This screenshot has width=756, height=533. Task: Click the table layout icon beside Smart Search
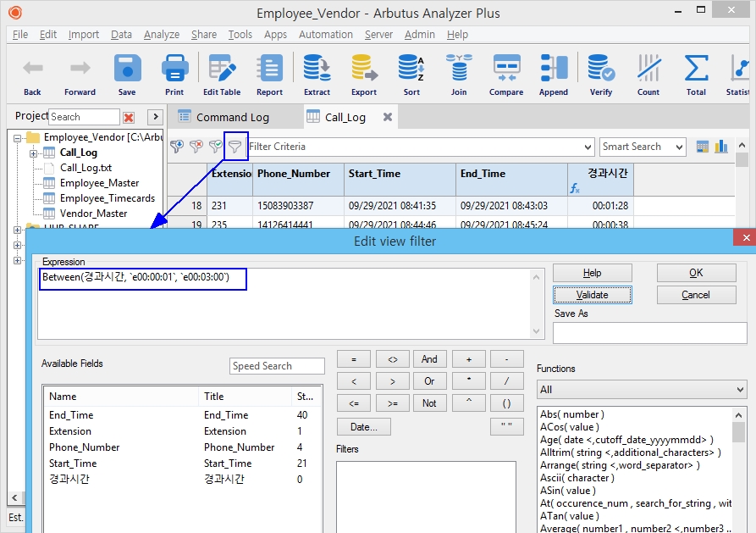[x=703, y=147]
